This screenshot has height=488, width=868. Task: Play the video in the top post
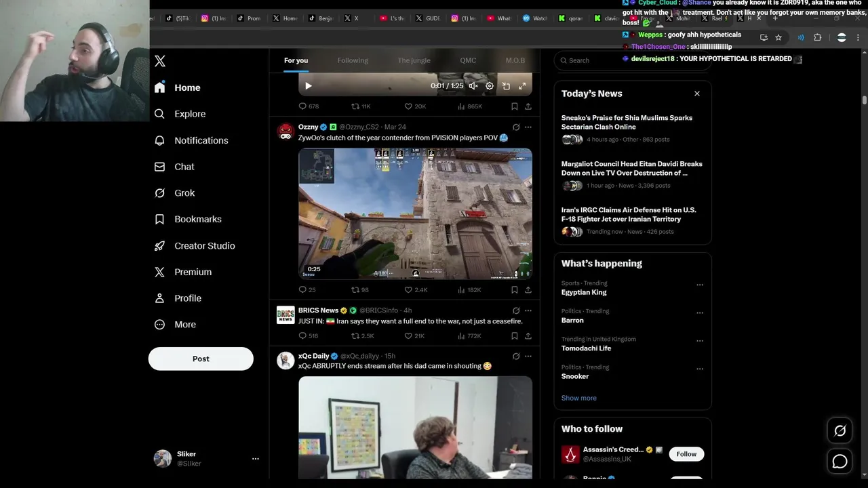[x=309, y=86]
